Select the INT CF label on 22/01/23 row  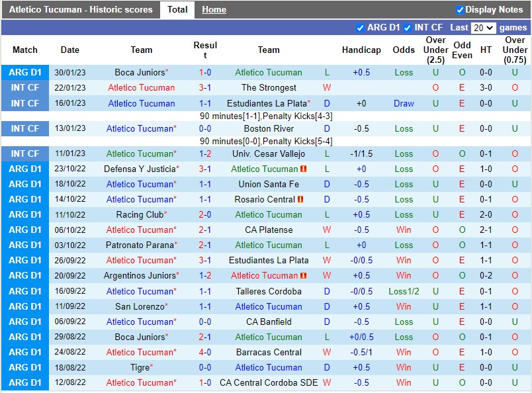coord(25,87)
